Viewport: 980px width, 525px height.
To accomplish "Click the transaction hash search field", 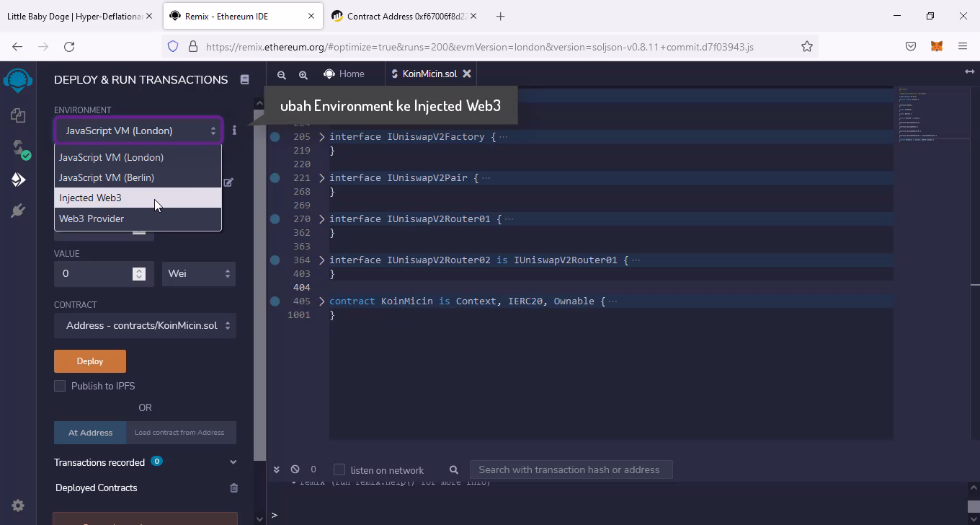I will point(570,469).
